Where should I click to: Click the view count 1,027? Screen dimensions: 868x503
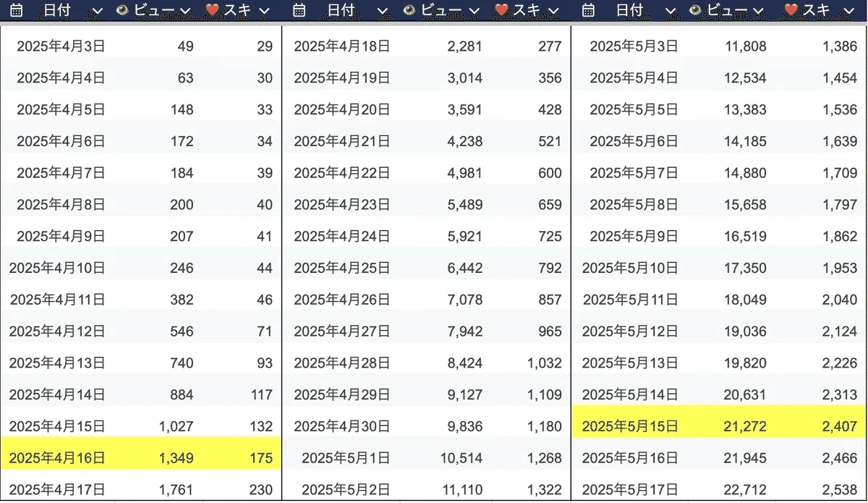coord(176,426)
